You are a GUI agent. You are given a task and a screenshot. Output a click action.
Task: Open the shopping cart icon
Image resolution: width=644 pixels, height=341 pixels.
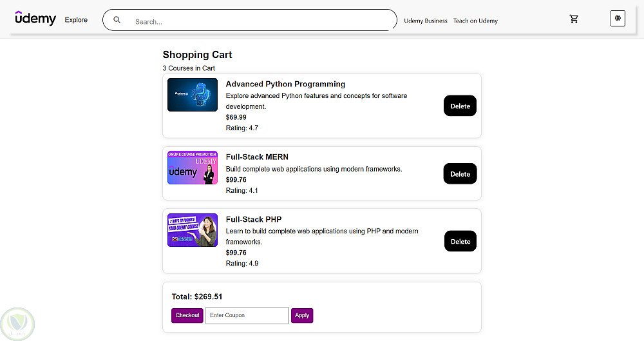click(x=574, y=19)
